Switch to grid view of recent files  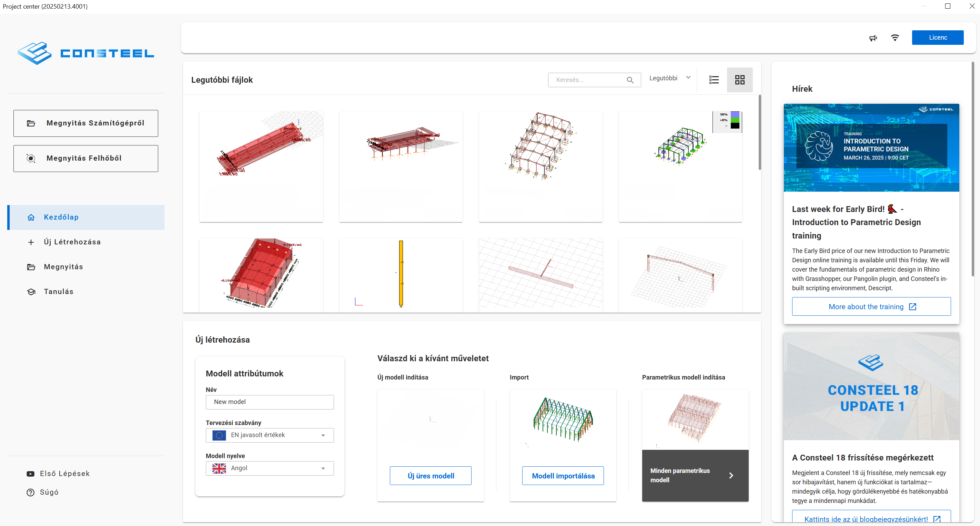pos(739,80)
